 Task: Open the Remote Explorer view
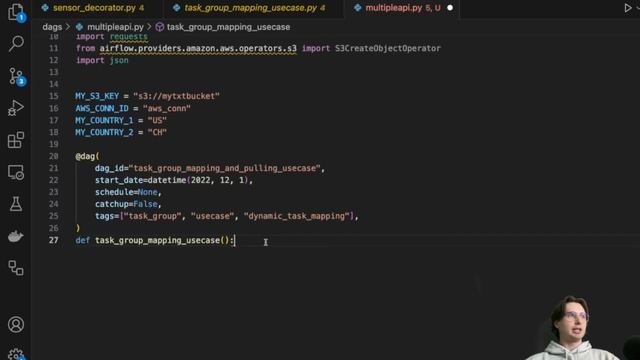click(x=16, y=172)
